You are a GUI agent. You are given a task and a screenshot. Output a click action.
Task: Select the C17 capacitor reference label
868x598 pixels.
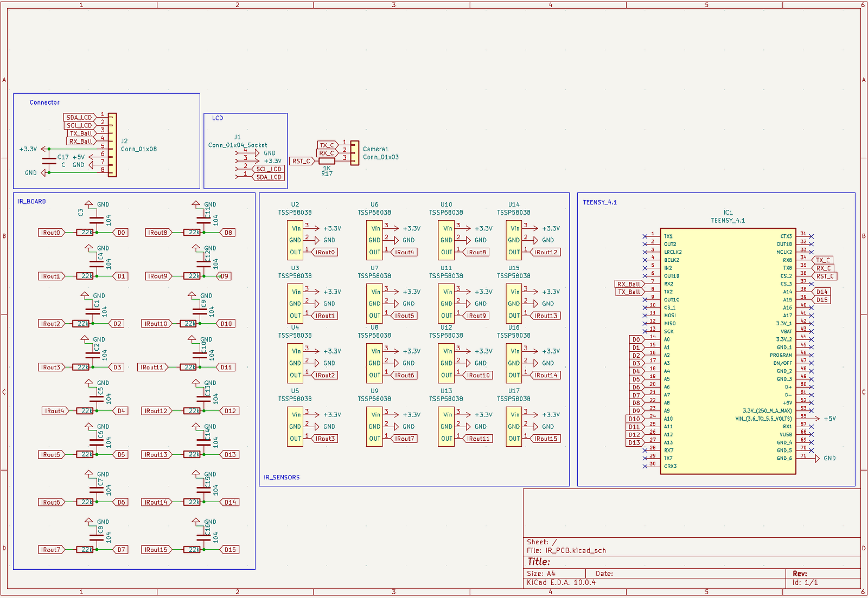click(x=63, y=157)
